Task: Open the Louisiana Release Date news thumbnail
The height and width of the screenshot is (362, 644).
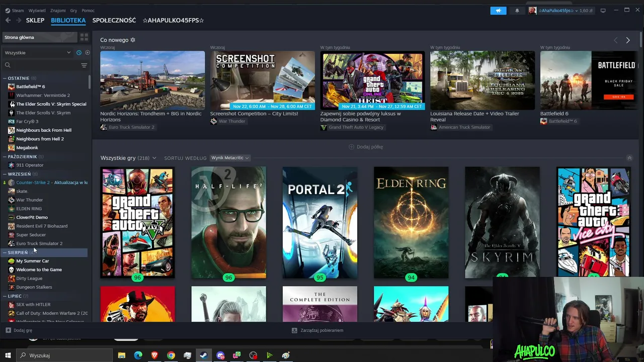Action: pyautogui.click(x=482, y=80)
